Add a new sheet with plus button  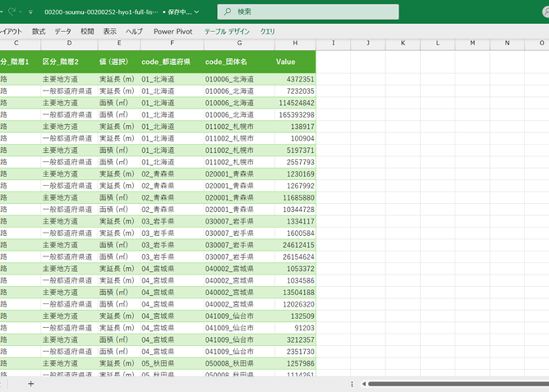[31, 384]
